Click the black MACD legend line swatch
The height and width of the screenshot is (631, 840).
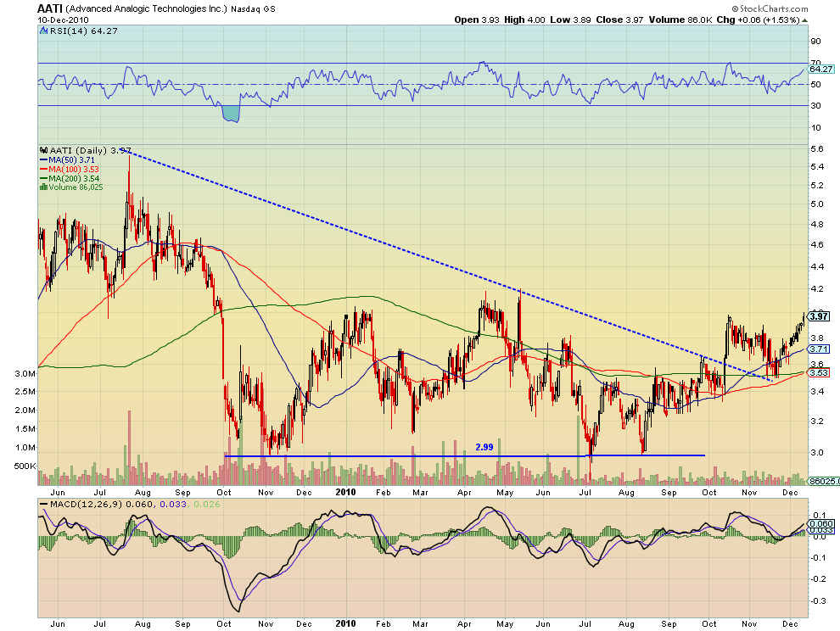pos(44,504)
